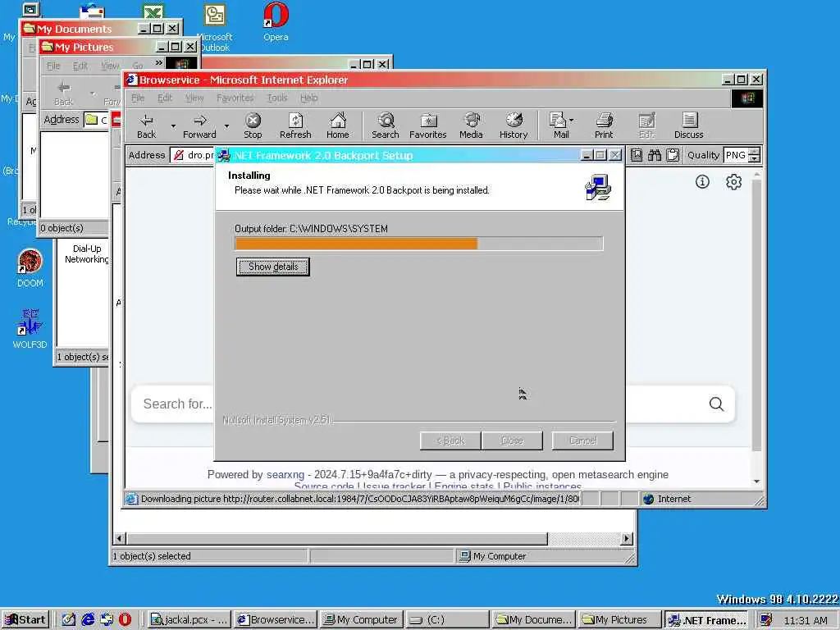Switch to My Documents taskbar button
This screenshot has width=840, height=630.
coord(533,620)
